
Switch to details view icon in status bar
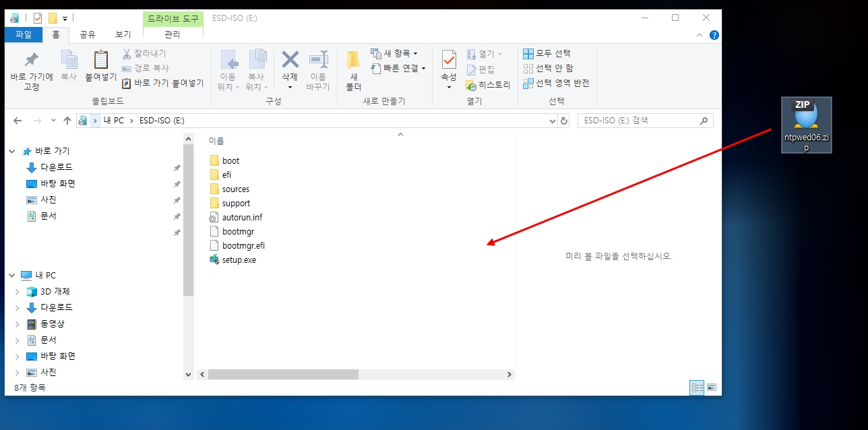pos(697,388)
